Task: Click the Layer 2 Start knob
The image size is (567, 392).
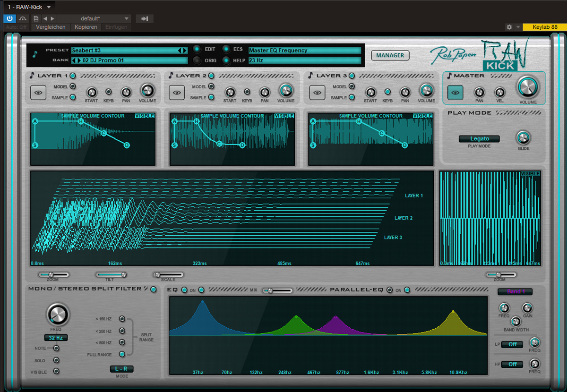Action: pyautogui.click(x=230, y=92)
